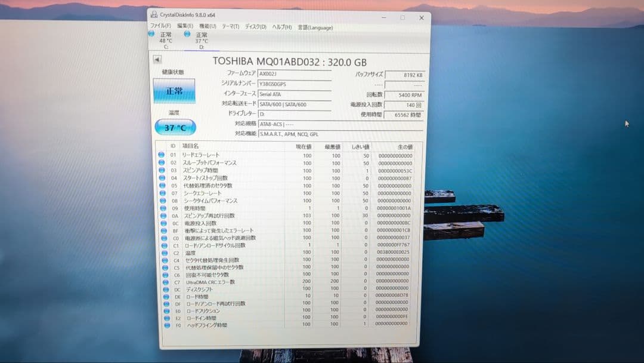Click the serial number field
Image resolution: width=644 pixels, height=363 pixels.
294,84
